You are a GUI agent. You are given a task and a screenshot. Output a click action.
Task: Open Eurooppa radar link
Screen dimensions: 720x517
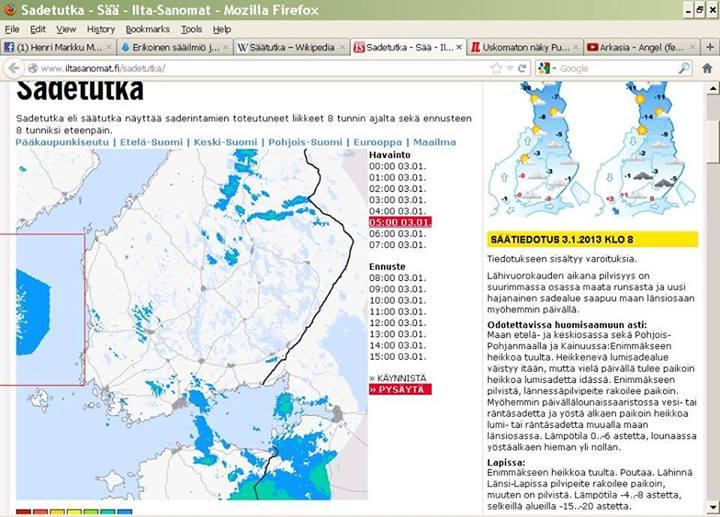(x=377, y=142)
